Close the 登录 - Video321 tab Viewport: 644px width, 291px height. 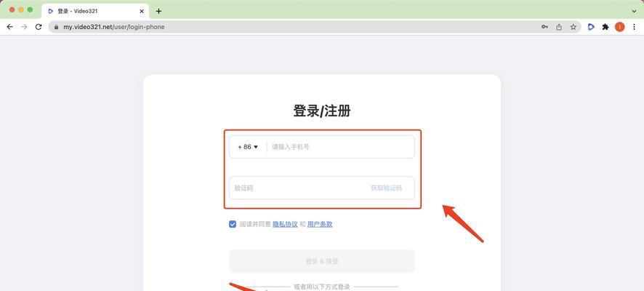(x=142, y=11)
